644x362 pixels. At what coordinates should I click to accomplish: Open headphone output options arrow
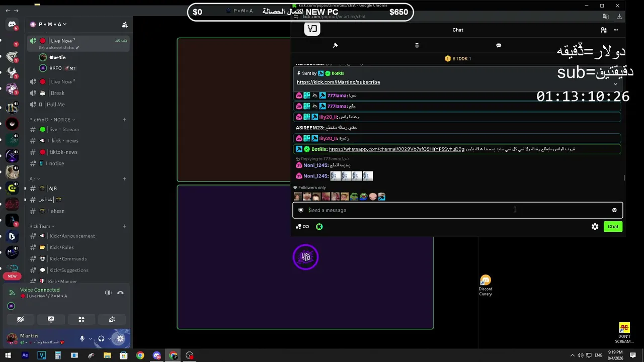110,339
